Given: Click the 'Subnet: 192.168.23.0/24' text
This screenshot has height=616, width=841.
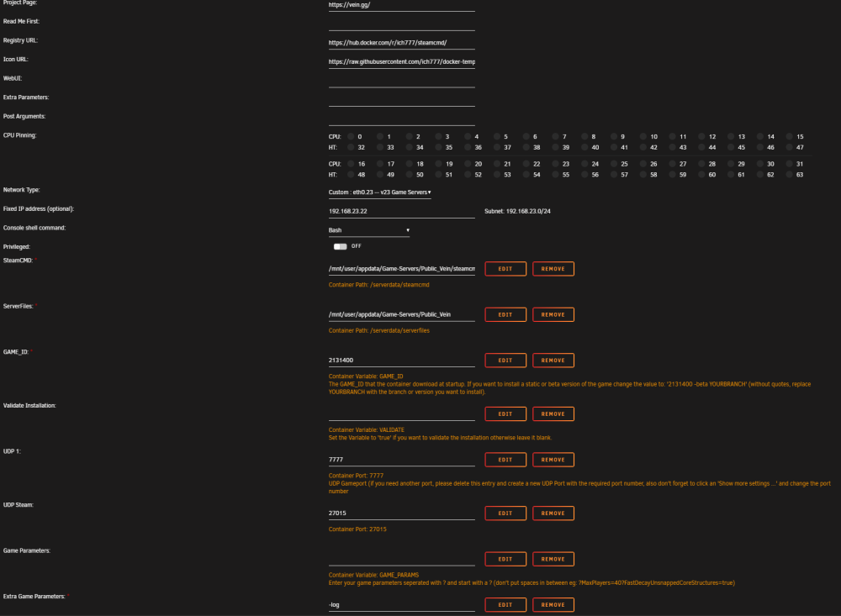Looking at the screenshot, I should coord(517,211).
